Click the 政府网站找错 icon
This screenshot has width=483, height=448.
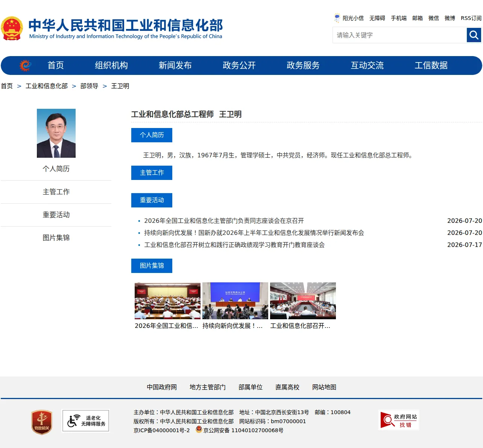[x=399, y=420]
